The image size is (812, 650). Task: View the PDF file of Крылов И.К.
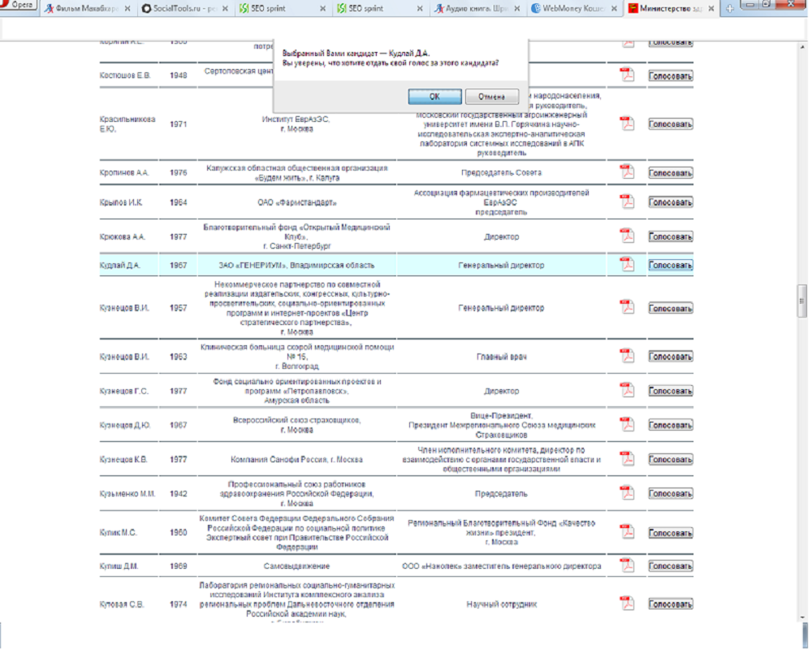(627, 201)
